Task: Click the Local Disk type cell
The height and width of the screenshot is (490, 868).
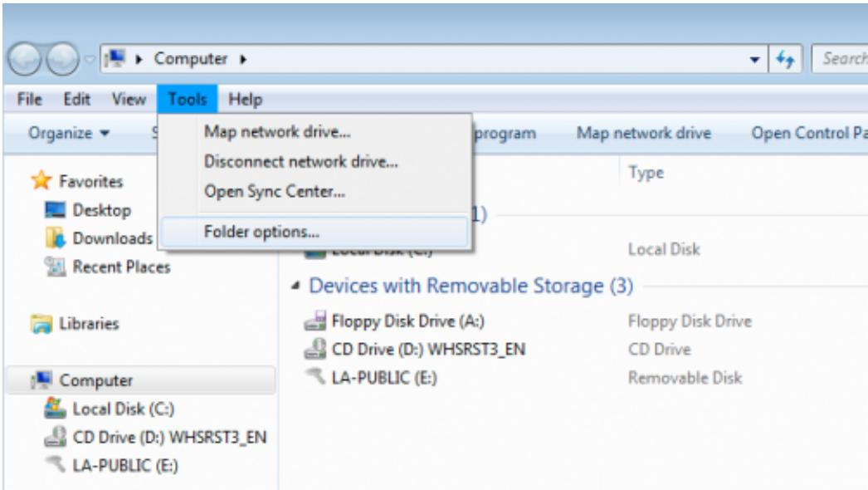Action: (x=664, y=249)
